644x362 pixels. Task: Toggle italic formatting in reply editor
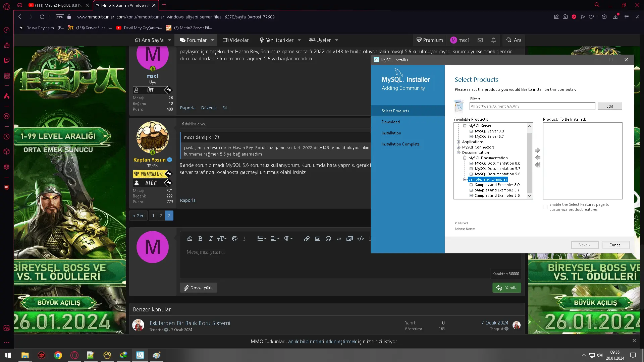211,239
